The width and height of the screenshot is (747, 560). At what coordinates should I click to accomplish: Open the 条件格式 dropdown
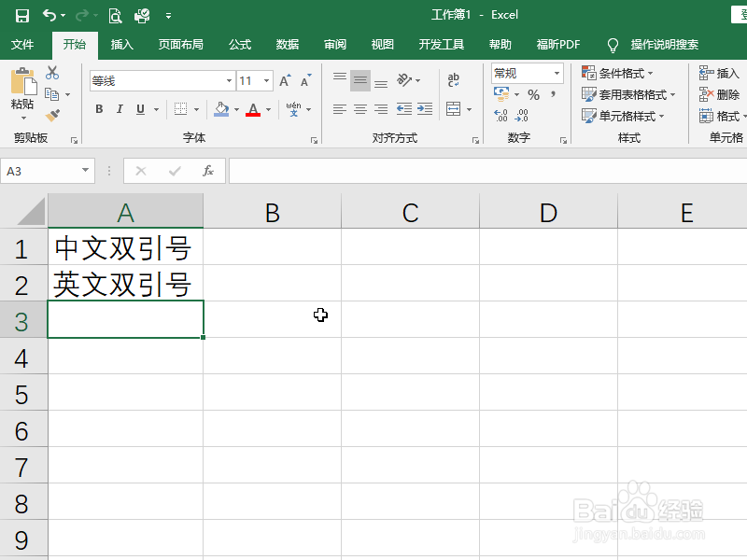(x=617, y=73)
